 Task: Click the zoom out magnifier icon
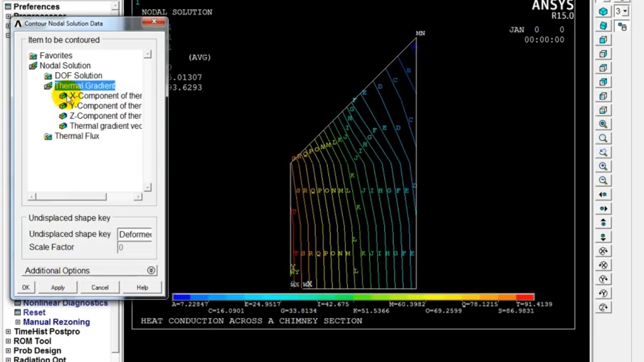[x=603, y=180]
